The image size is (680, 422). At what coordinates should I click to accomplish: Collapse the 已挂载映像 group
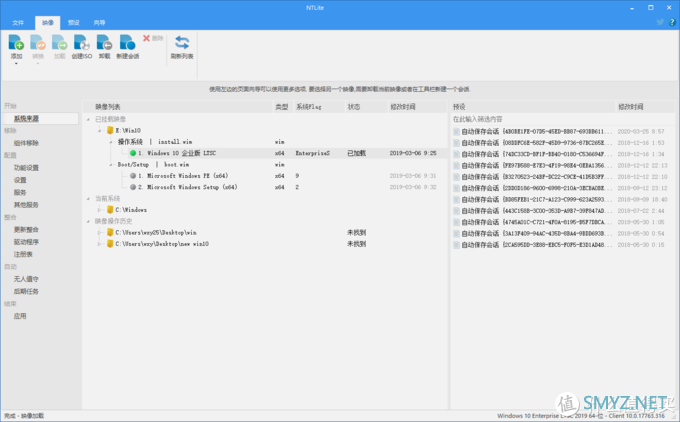(88, 119)
